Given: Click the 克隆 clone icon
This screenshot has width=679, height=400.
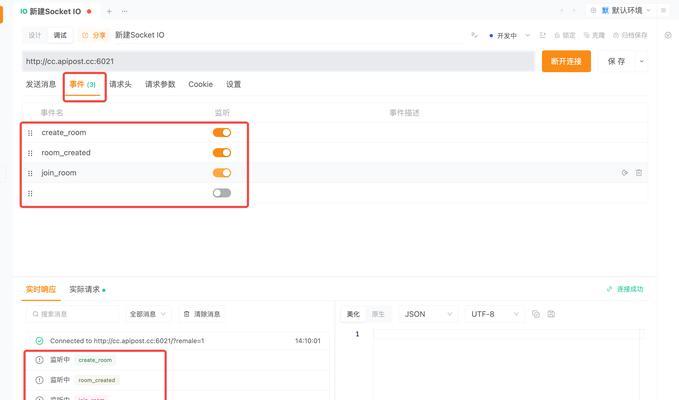Looking at the screenshot, I should [587, 35].
